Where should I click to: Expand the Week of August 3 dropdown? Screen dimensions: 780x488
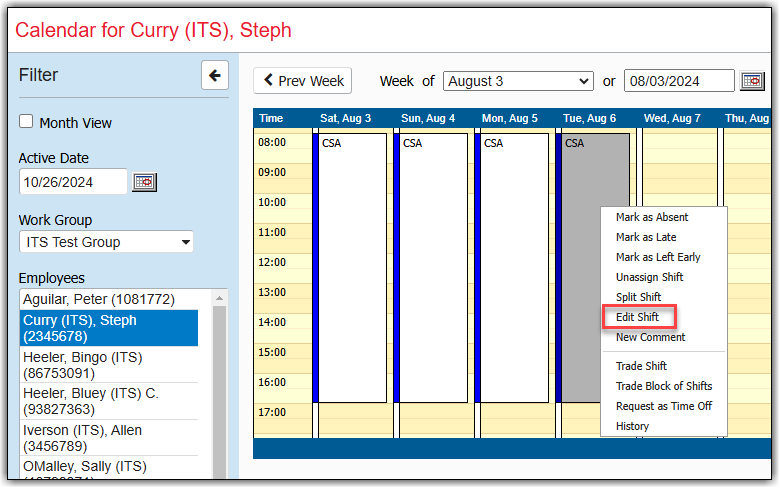pyautogui.click(x=518, y=81)
